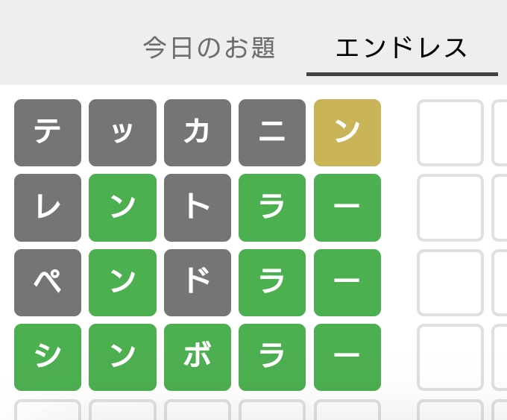
Task: Click green ラ tile in the second row
Action: (272, 207)
